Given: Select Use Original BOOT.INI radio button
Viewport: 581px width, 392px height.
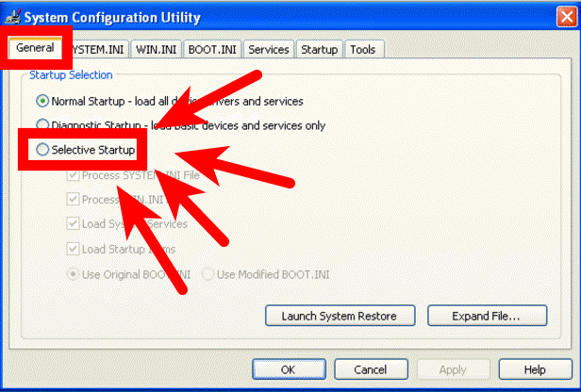Looking at the screenshot, I should tap(73, 274).
